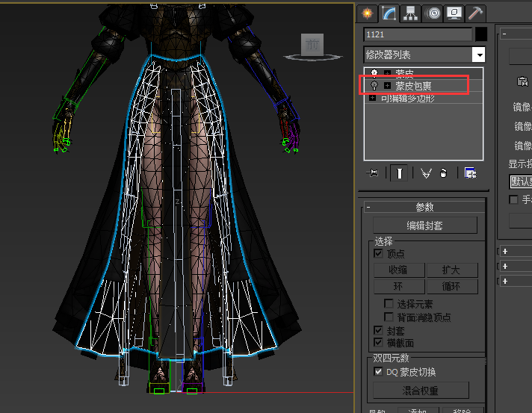Select 可编辑多边形 in the modifier stack
This screenshot has height=413, width=532.
point(407,99)
